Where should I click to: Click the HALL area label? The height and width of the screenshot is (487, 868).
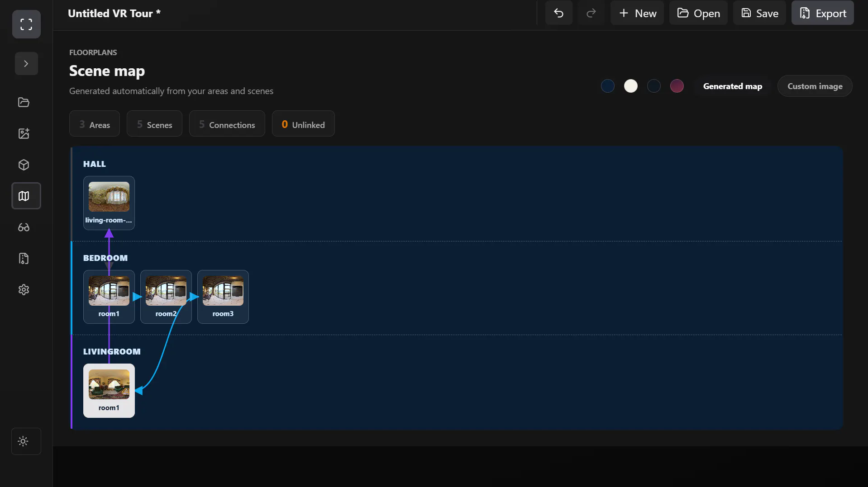pyautogui.click(x=95, y=164)
